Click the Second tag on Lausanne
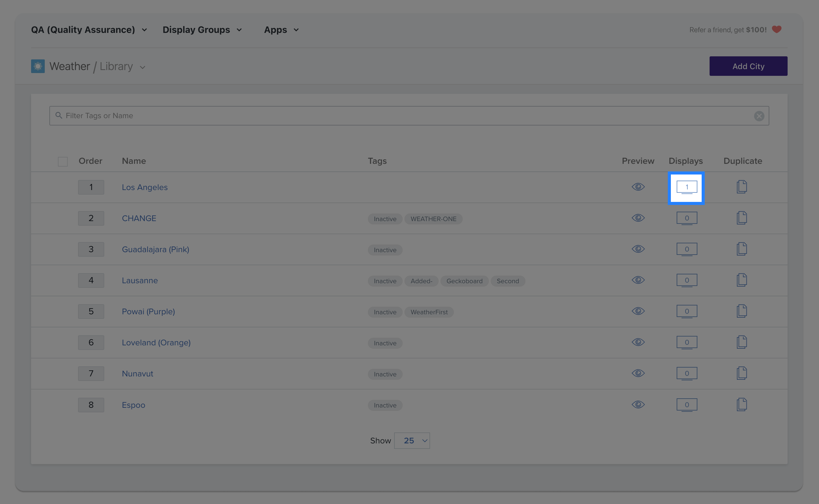This screenshot has height=504, width=819. tap(507, 281)
